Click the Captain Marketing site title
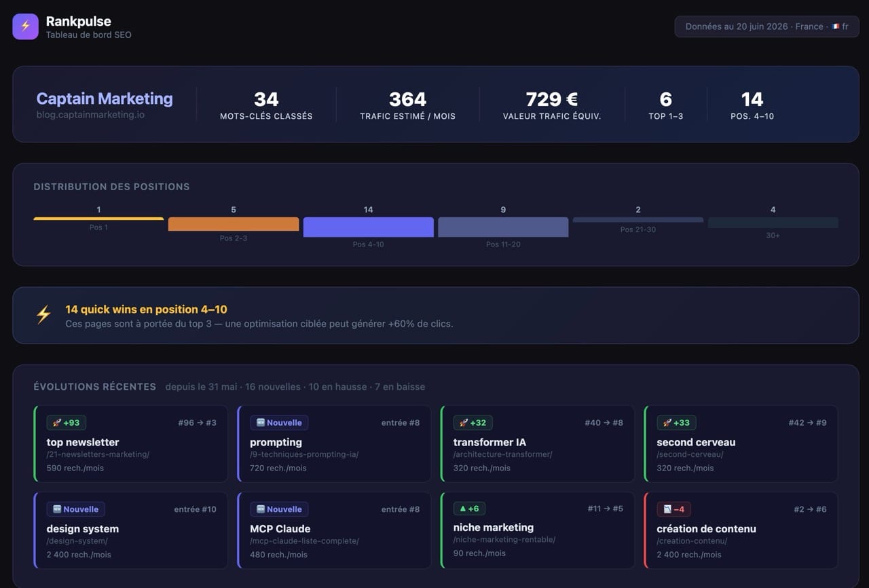The image size is (869, 588). 105,98
